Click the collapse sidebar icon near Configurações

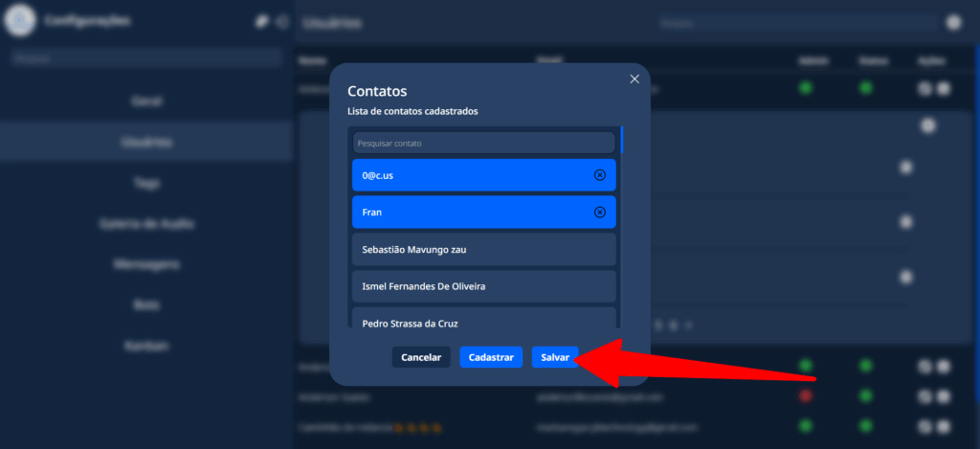tap(281, 21)
